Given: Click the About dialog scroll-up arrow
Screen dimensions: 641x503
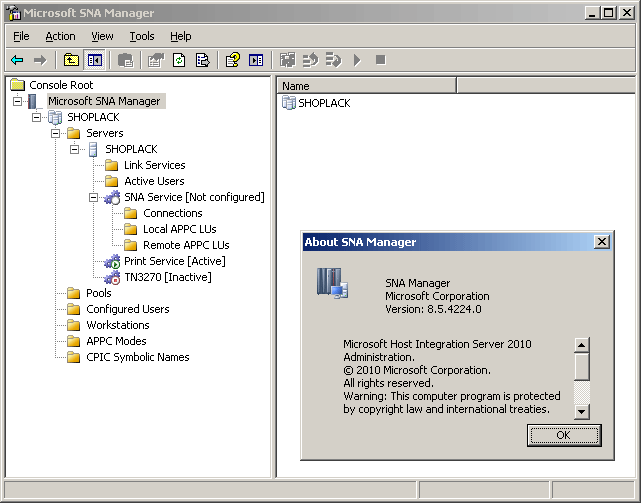Looking at the screenshot, I should click(x=582, y=345).
